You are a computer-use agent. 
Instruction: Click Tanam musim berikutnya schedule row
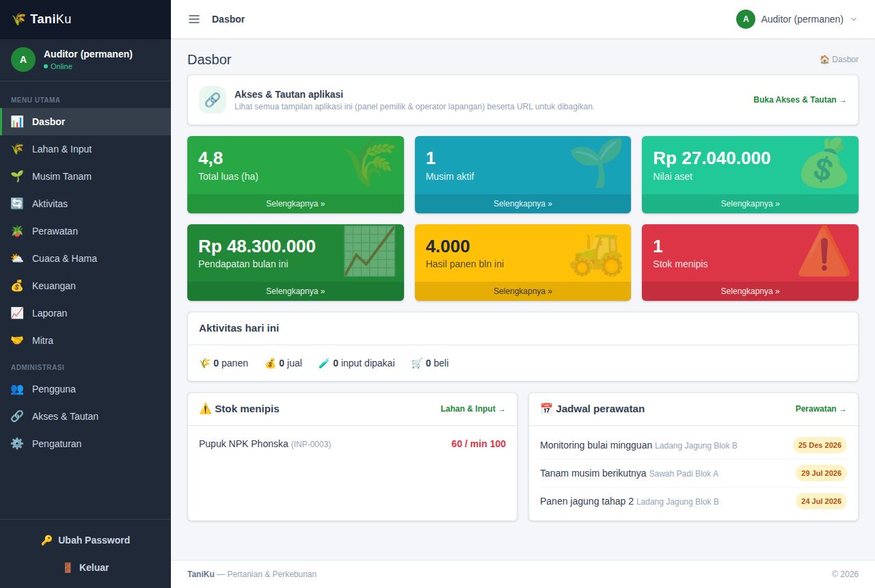(x=693, y=473)
